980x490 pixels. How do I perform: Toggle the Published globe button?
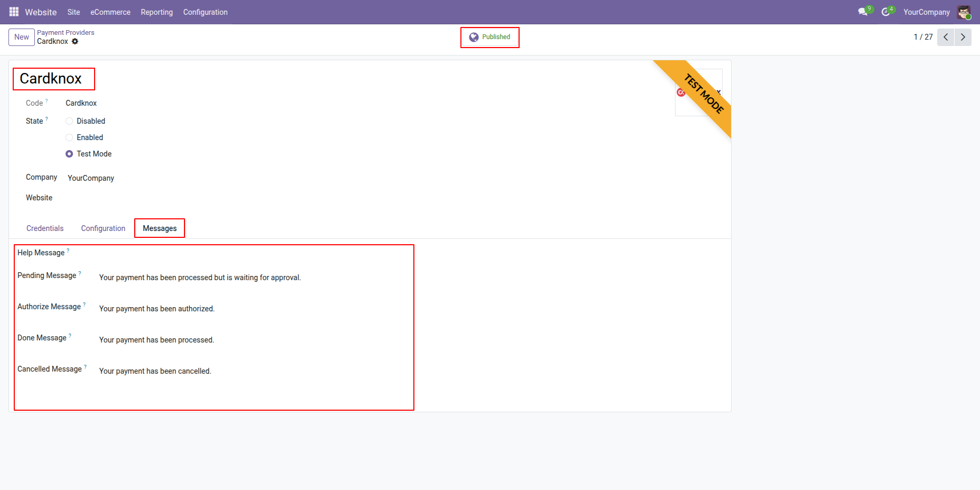tap(490, 37)
